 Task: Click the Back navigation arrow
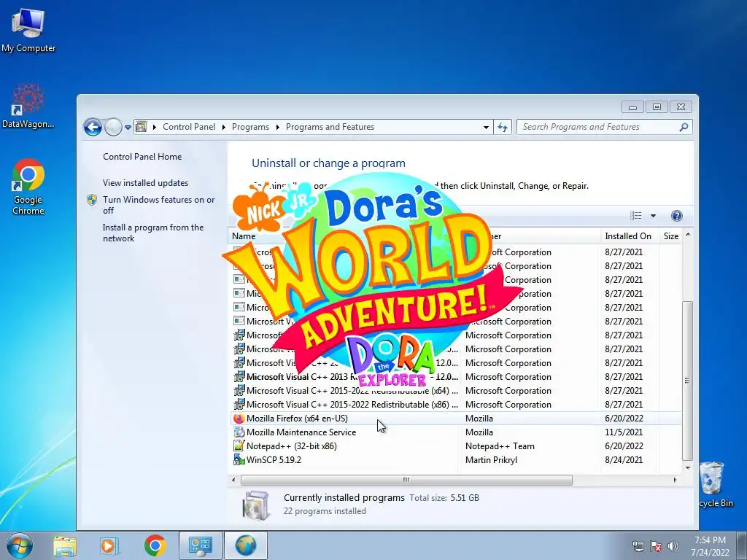(93, 127)
